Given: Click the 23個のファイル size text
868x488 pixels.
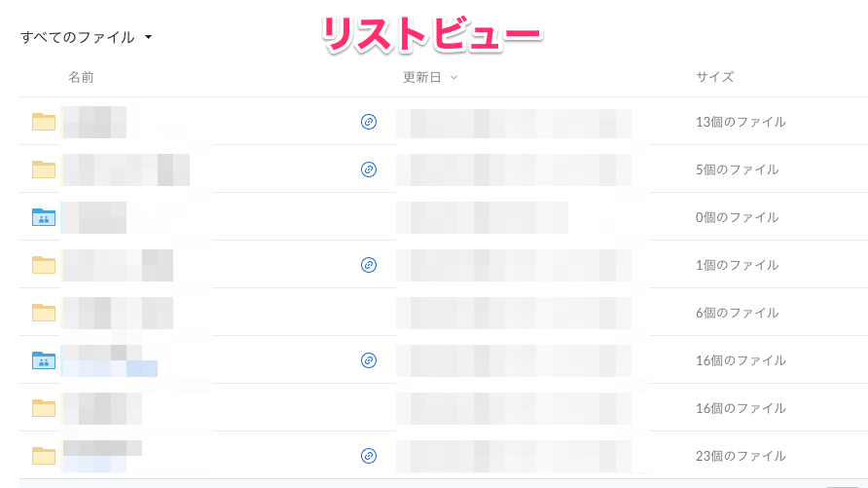Looking at the screenshot, I should (741, 456).
